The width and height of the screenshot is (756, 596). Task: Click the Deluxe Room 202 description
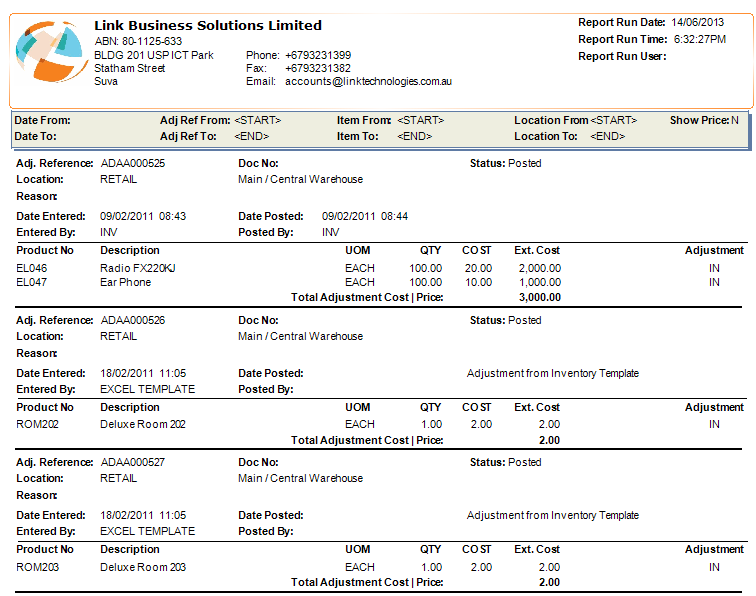[x=143, y=424]
